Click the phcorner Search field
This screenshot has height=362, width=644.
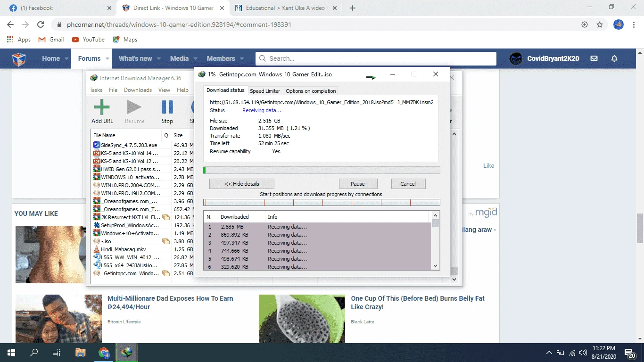[376, 58]
